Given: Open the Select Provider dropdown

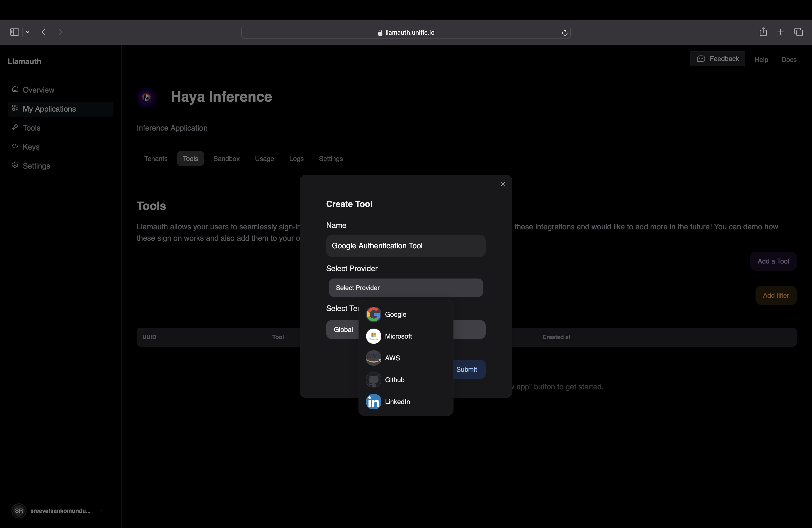Looking at the screenshot, I should click(406, 288).
